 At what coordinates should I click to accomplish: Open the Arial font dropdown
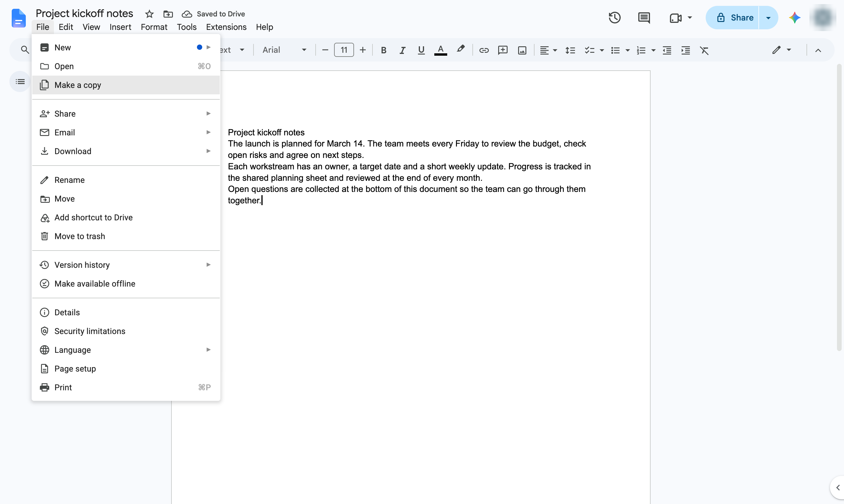(x=285, y=50)
